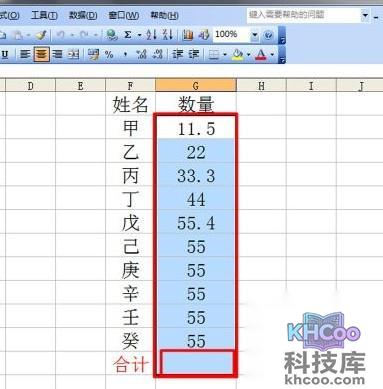Apply red Font Color letter A
This screenshot has height=389, width=383.
coord(261,54)
